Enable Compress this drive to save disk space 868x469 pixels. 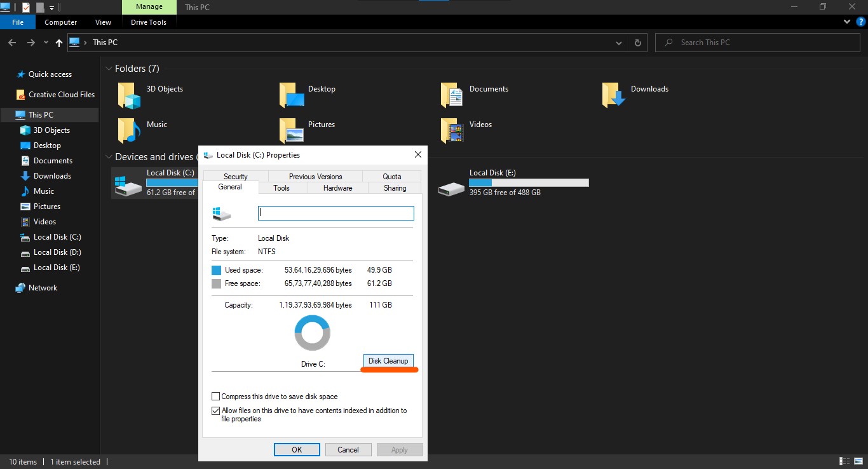(x=216, y=397)
